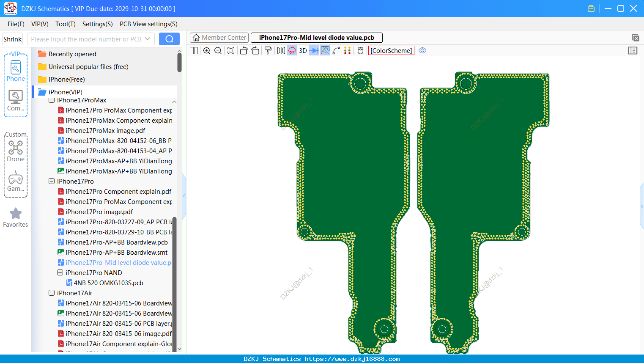This screenshot has width=644, height=363.
Task: Open the Member Center tab
Action: [219, 38]
